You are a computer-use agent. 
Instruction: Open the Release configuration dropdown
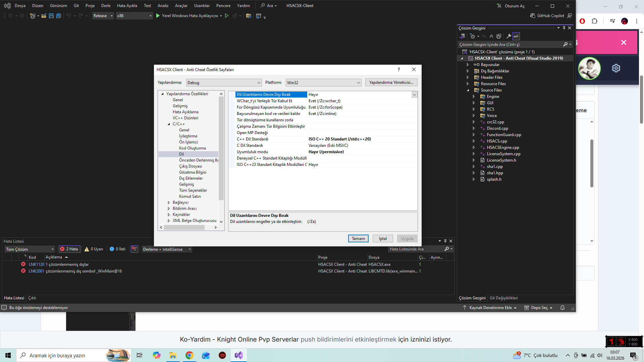tap(103, 16)
